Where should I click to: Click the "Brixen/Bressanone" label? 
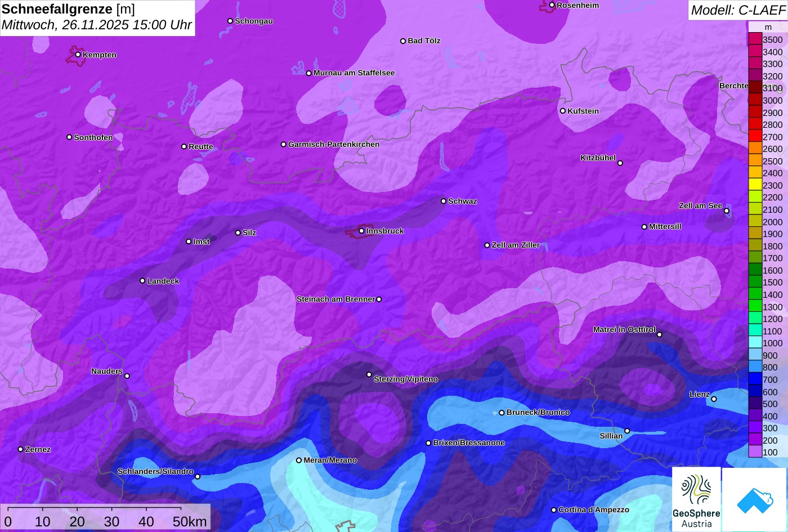pos(469,443)
